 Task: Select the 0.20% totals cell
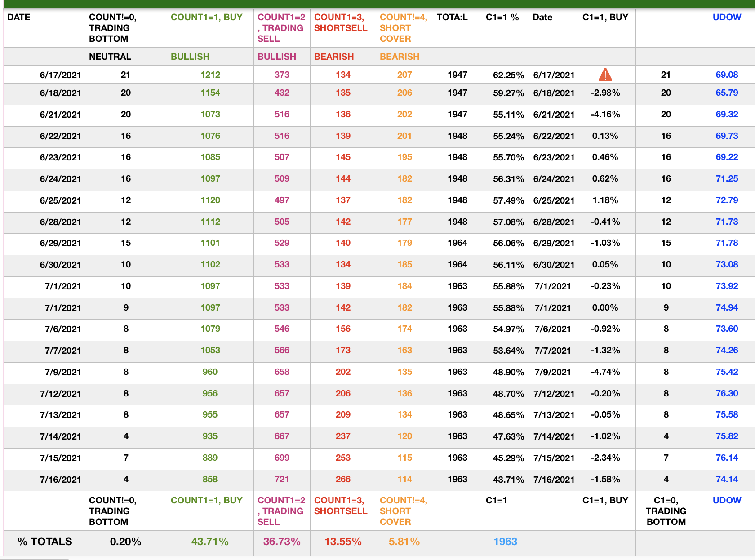(x=125, y=542)
